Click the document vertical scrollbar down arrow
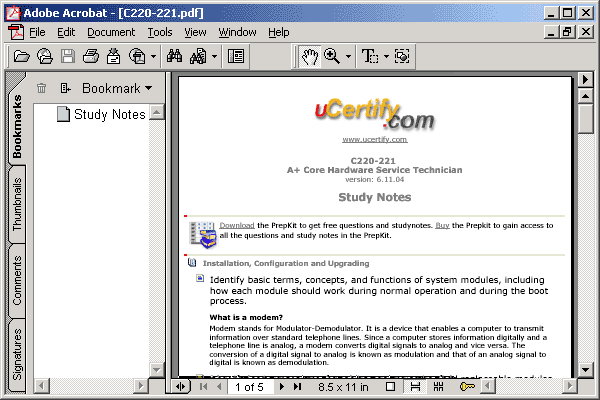This screenshot has height=400, width=600. pyautogui.click(x=585, y=370)
